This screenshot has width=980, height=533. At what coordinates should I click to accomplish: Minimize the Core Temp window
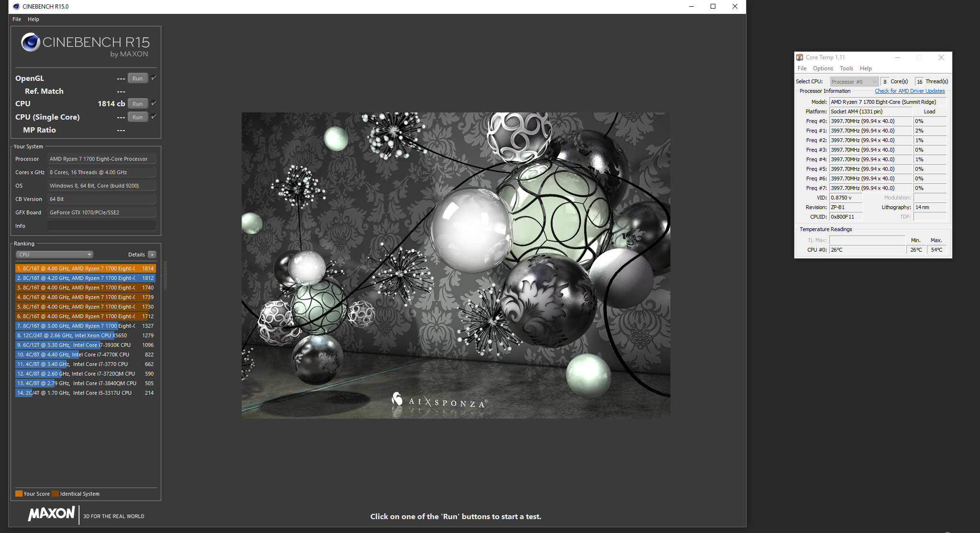(898, 57)
